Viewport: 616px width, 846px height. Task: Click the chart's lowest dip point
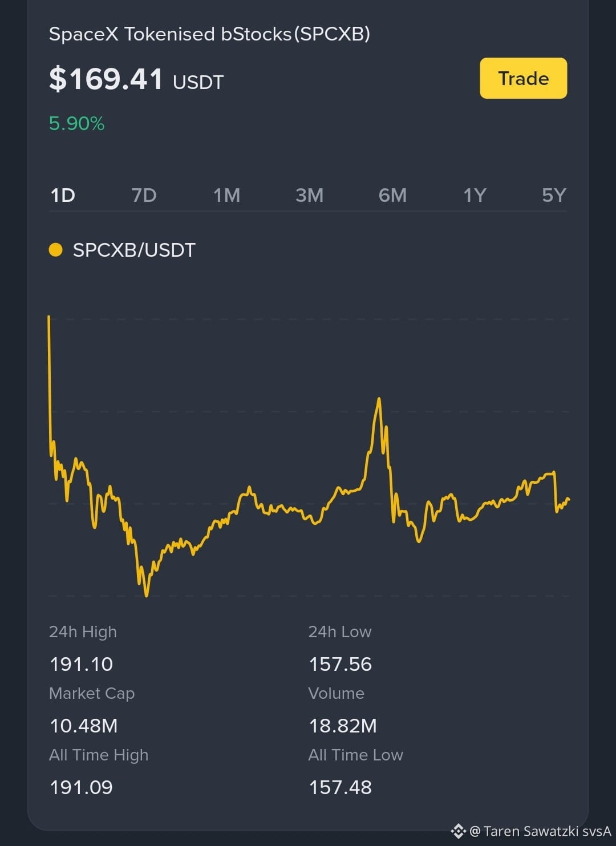147,595
